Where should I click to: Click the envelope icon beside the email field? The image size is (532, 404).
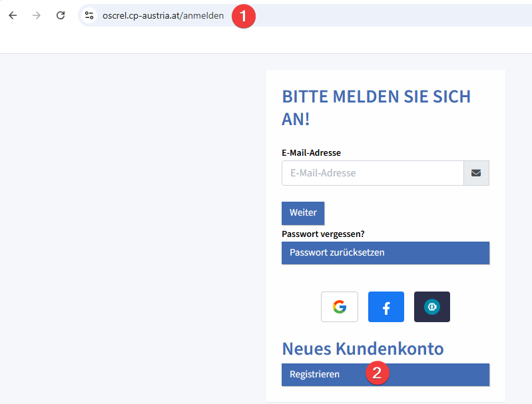tap(476, 173)
